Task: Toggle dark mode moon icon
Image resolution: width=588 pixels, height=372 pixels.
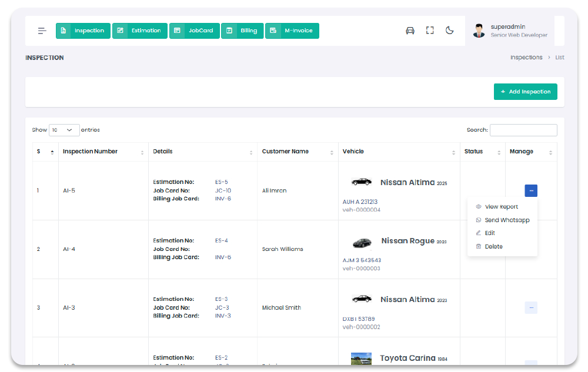Action: coord(450,31)
